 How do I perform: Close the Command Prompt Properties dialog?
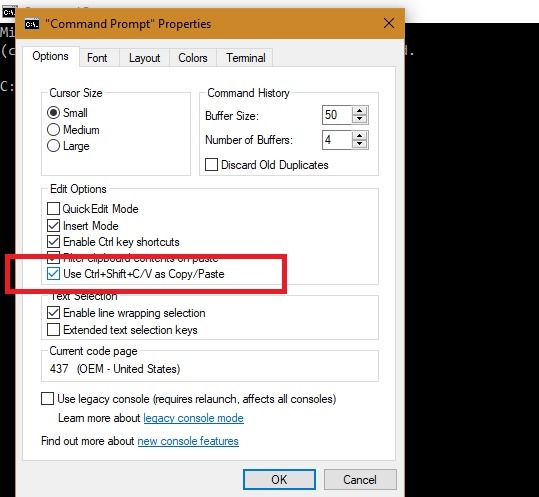point(389,23)
